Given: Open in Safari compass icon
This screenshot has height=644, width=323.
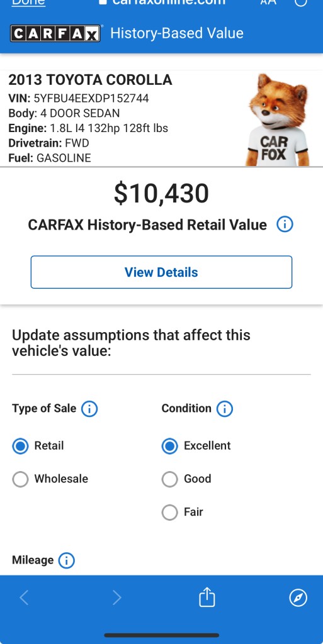Looking at the screenshot, I should pyautogui.click(x=298, y=597).
